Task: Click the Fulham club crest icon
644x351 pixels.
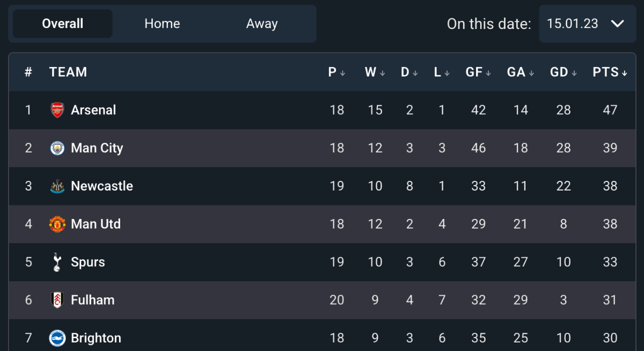Action: [57, 300]
